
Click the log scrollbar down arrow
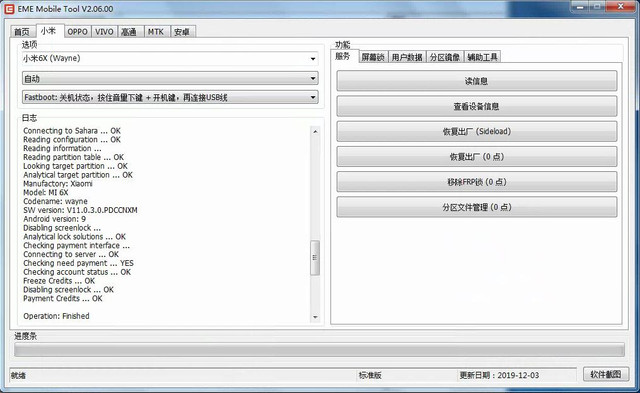[315, 317]
